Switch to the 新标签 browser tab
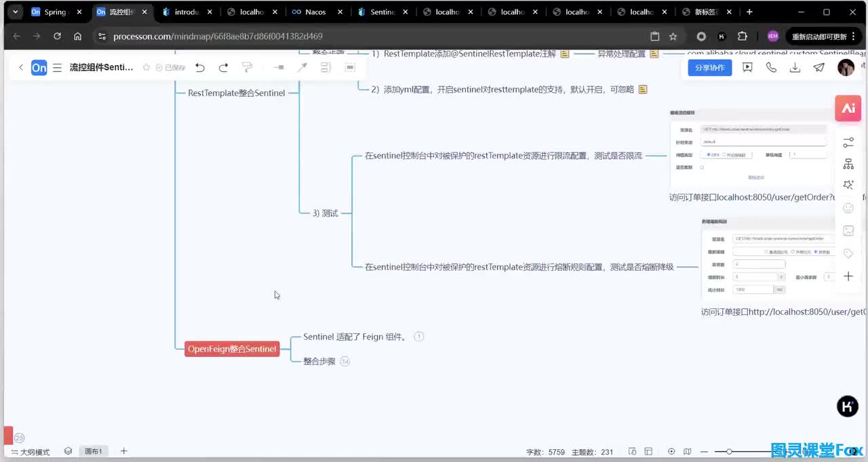 (705, 12)
